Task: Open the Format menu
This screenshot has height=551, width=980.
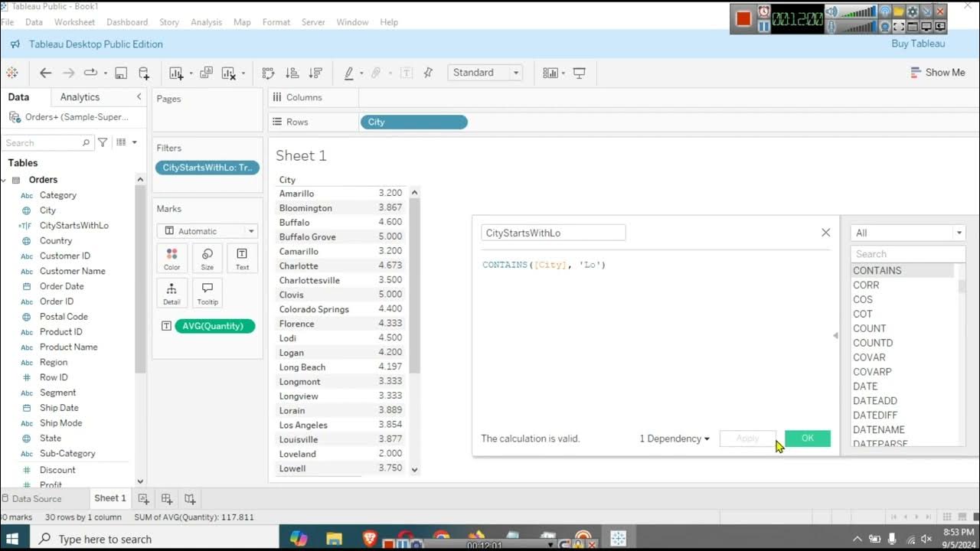Action: coord(276,22)
